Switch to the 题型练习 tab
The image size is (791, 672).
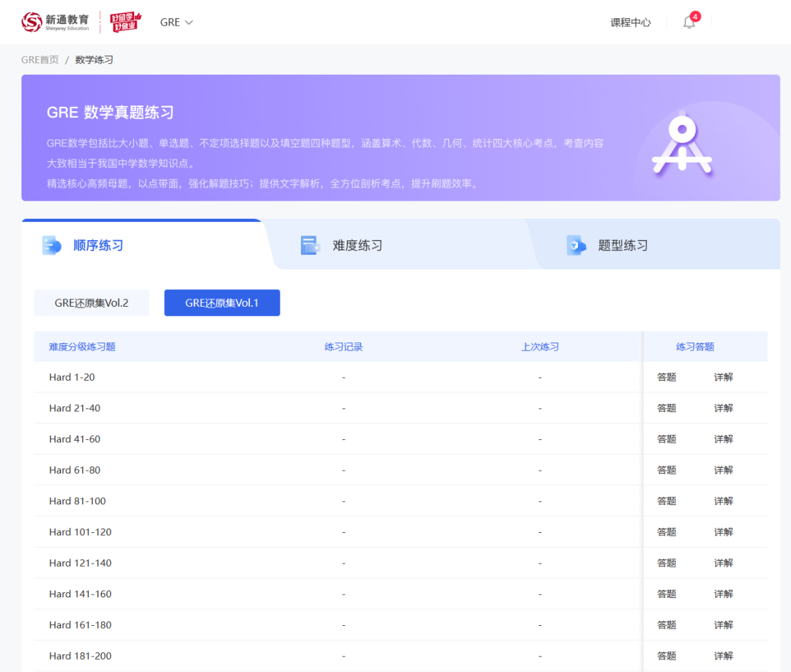tap(623, 245)
